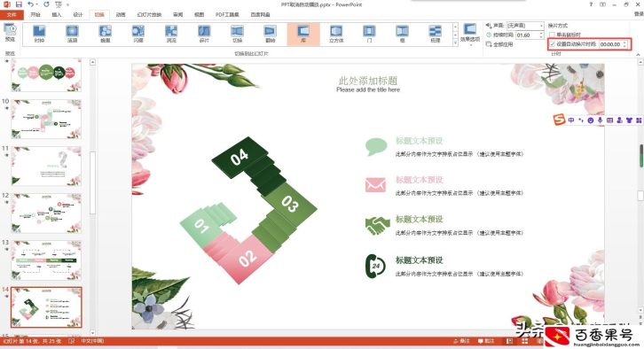The image size is (644, 349).
Task: Select the 立方体 (Cube) transition
Action: (336, 34)
